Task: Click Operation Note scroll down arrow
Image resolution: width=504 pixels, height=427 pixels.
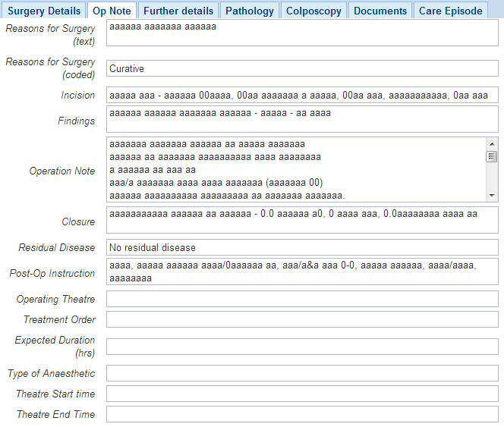Action: pyautogui.click(x=492, y=195)
